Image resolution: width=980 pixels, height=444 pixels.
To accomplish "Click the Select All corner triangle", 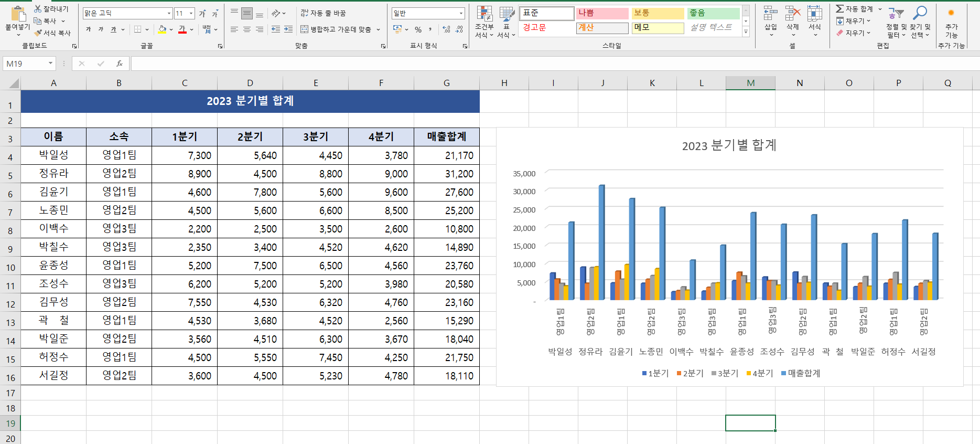I will pos(14,83).
